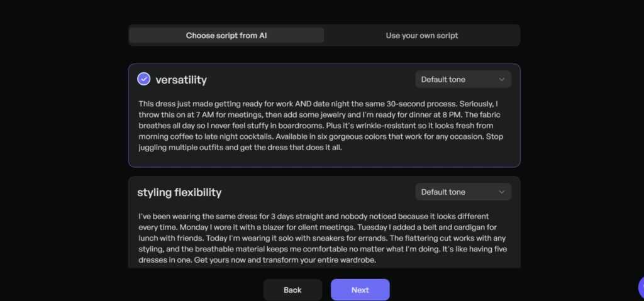Viewport: 644px width, 301px height.
Task: Click the sentence starting "This dress just made"
Action: pyautogui.click(x=252, y=103)
